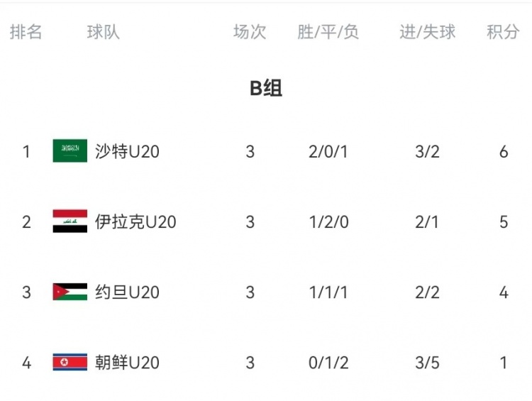This screenshot has width=532, height=401.
Task: Click the B组 group title
Action: [266, 89]
